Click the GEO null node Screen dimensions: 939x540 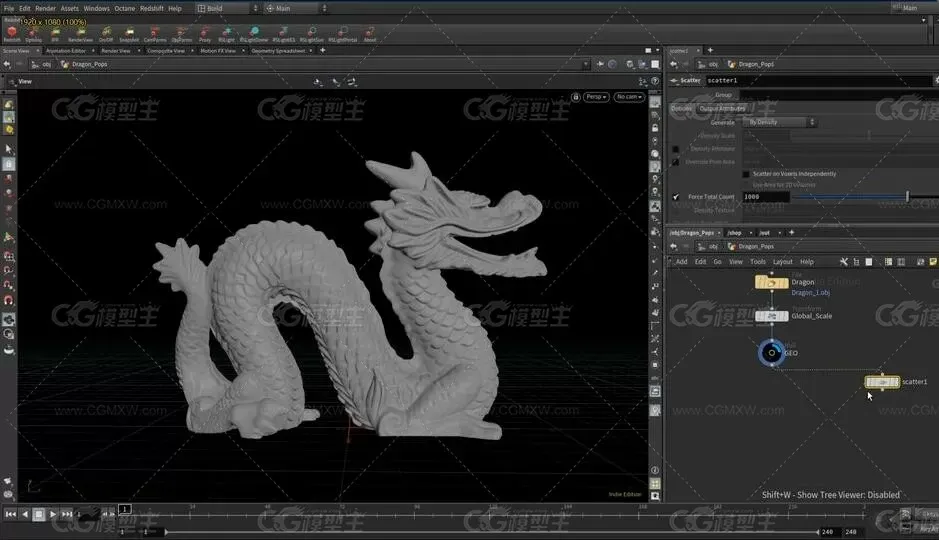[x=771, y=353]
